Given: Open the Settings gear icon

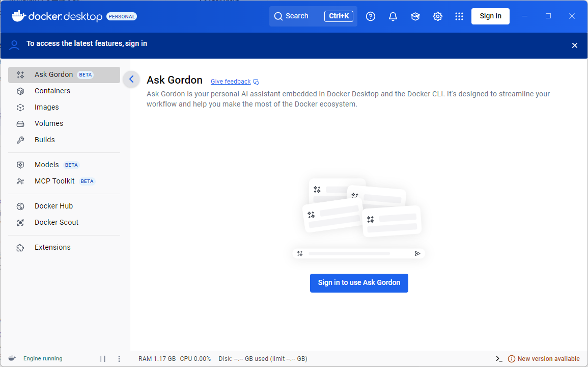Looking at the screenshot, I should pos(437,16).
